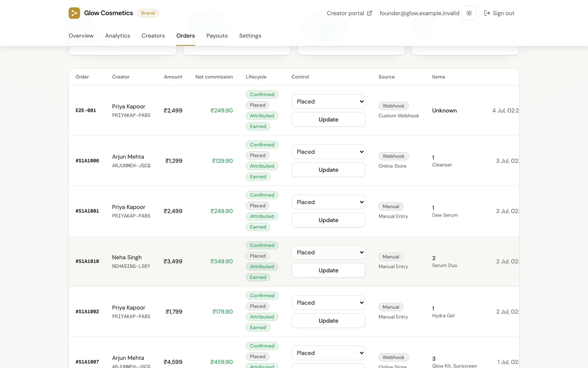The width and height of the screenshot is (588, 368).
Task: Open the status dropdown for order E2E-001
Action: click(x=328, y=101)
